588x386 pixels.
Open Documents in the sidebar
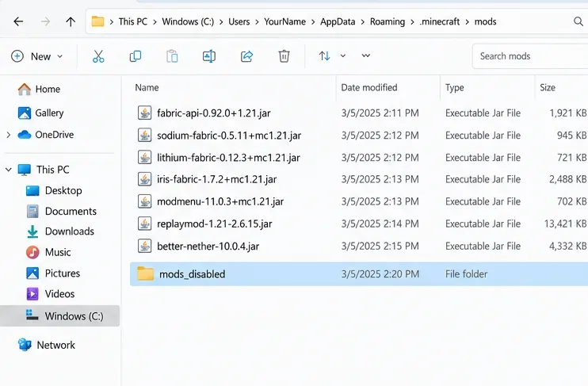pos(62,211)
